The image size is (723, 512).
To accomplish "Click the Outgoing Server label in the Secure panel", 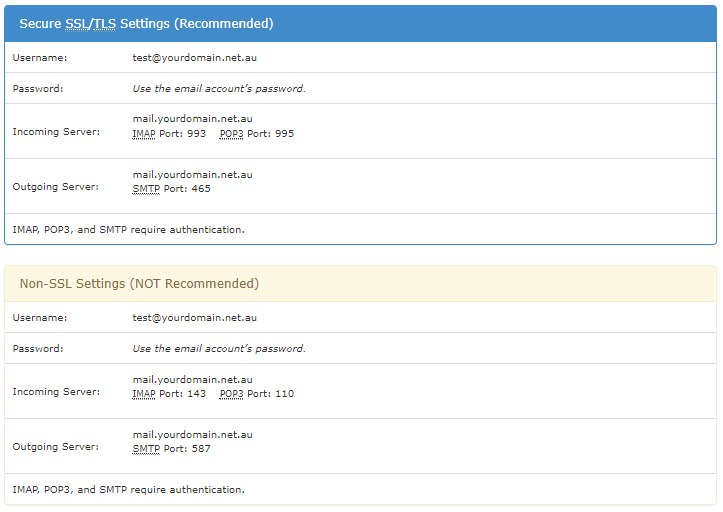I will coord(55,187).
